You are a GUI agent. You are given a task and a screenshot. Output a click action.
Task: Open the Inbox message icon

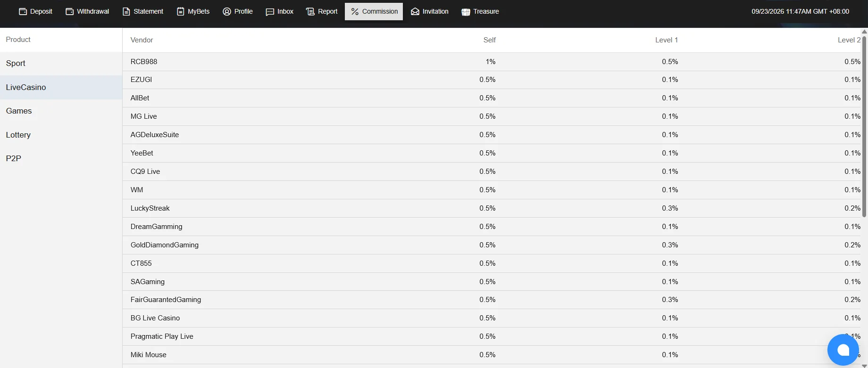point(270,11)
